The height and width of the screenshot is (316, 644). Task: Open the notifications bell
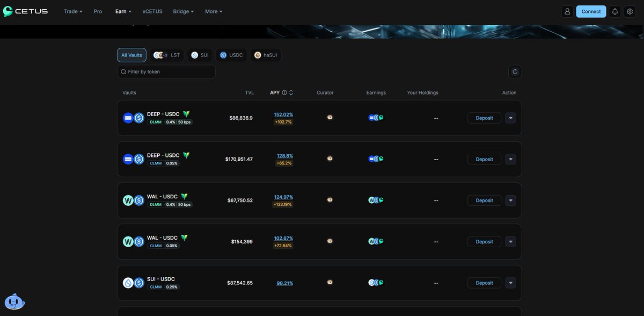click(615, 11)
